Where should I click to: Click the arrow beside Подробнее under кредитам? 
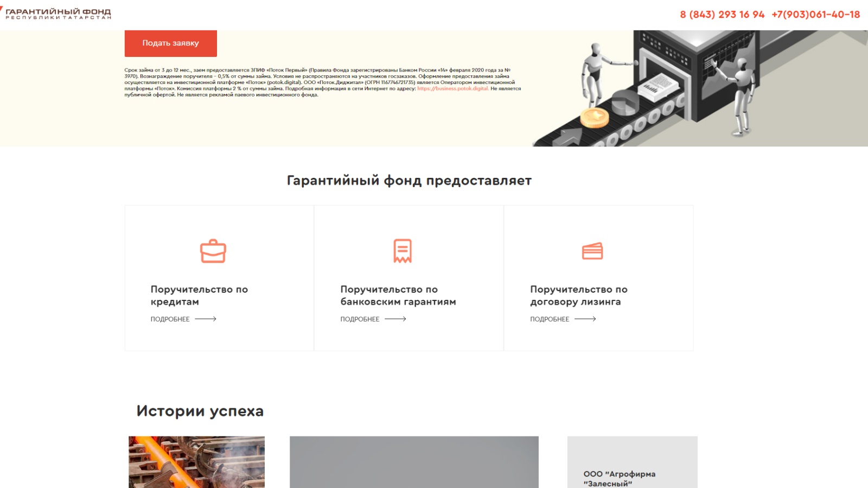pyautogui.click(x=206, y=319)
